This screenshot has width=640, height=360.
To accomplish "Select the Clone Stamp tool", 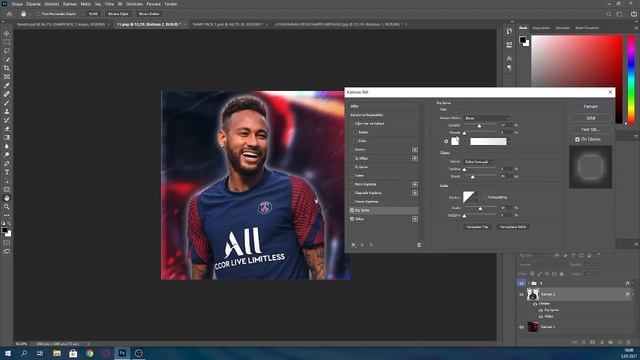I will [x=7, y=111].
